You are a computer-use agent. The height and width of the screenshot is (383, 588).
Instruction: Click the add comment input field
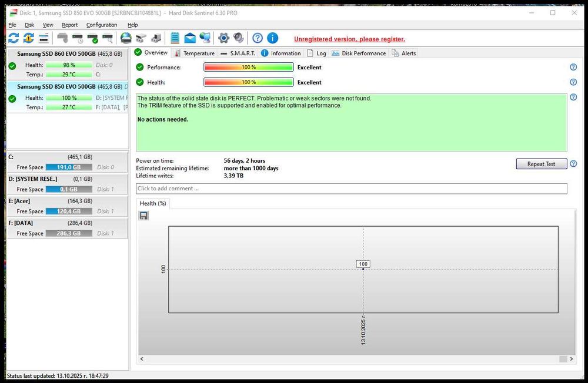coord(352,189)
